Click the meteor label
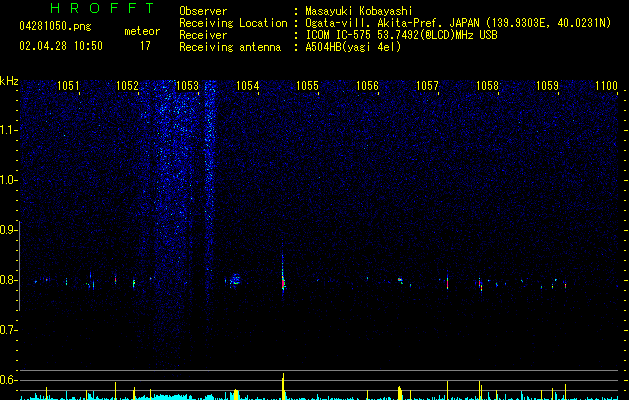Image resolution: width=629 pixels, height=400 pixels. pos(142,31)
